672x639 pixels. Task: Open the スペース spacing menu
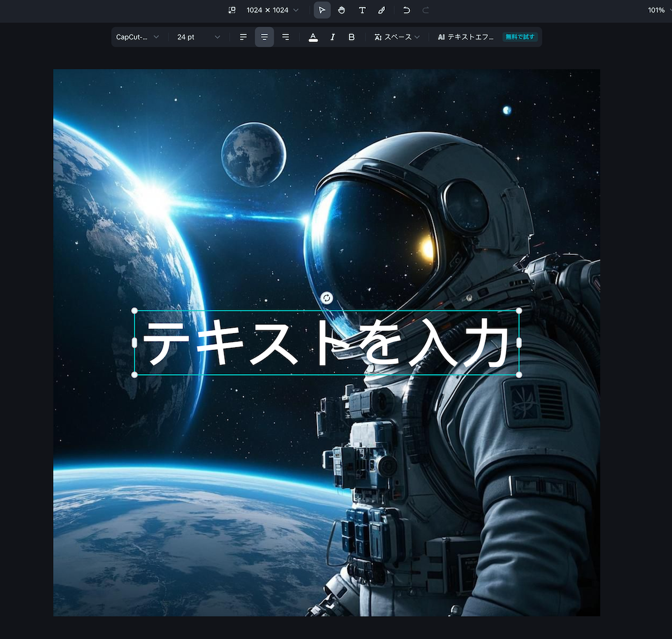pyautogui.click(x=396, y=37)
